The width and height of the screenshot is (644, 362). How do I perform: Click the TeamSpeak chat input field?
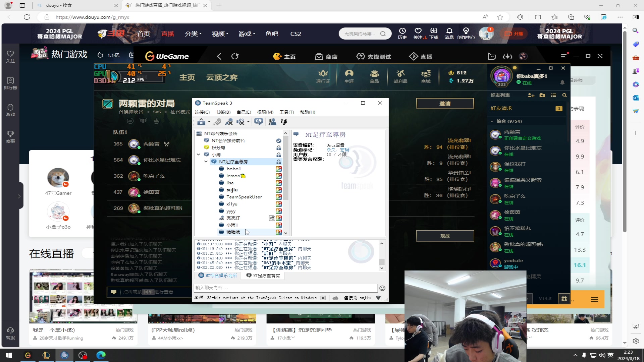pyautogui.click(x=285, y=288)
